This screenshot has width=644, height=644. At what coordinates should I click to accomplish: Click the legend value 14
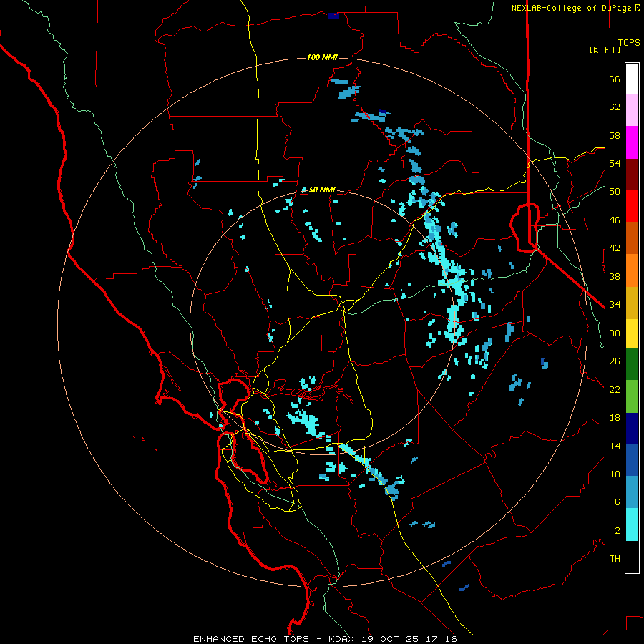coord(615,446)
